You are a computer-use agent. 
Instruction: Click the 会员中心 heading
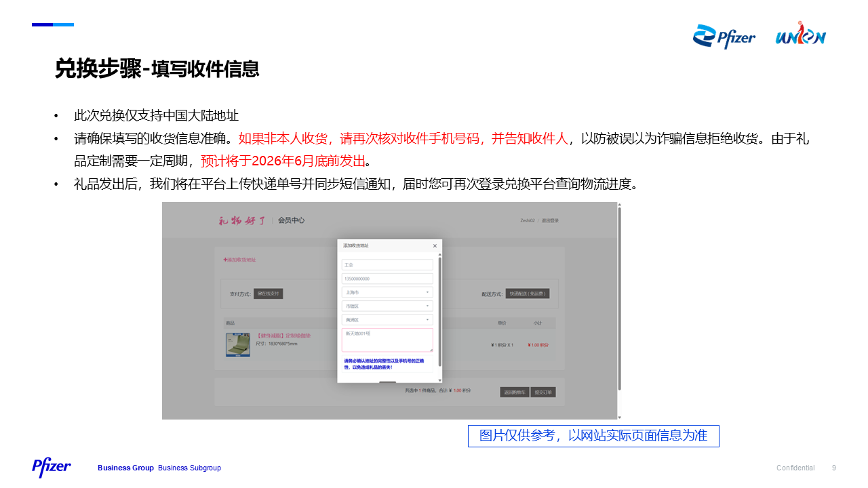pos(291,220)
